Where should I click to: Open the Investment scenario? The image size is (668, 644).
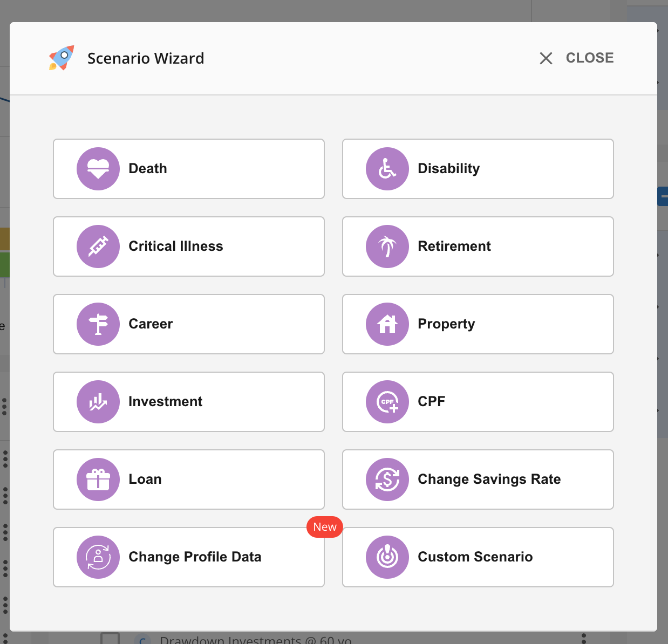click(189, 402)
